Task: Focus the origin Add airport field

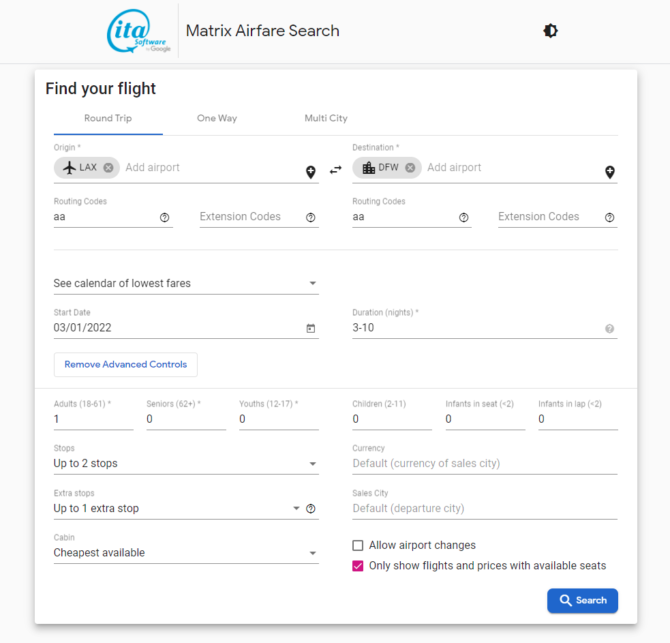Action: click(x=212, y=167)
